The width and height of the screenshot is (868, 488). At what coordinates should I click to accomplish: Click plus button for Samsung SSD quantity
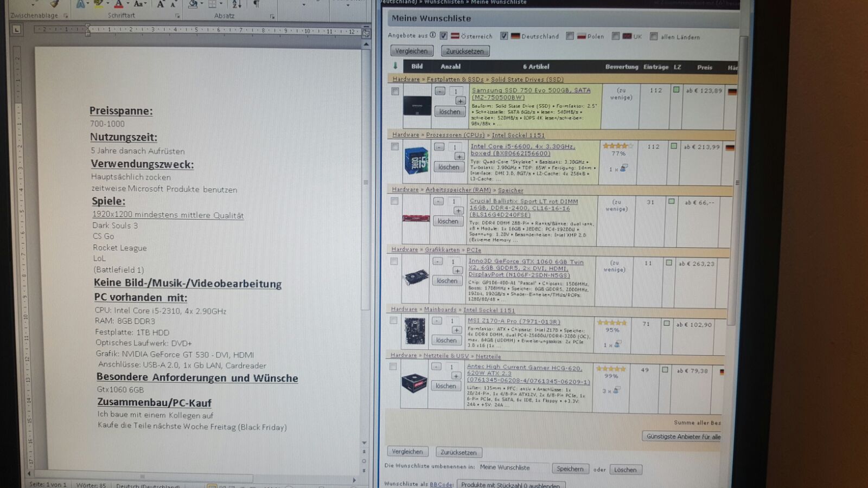pyautogui.click(x=460, y=101)
